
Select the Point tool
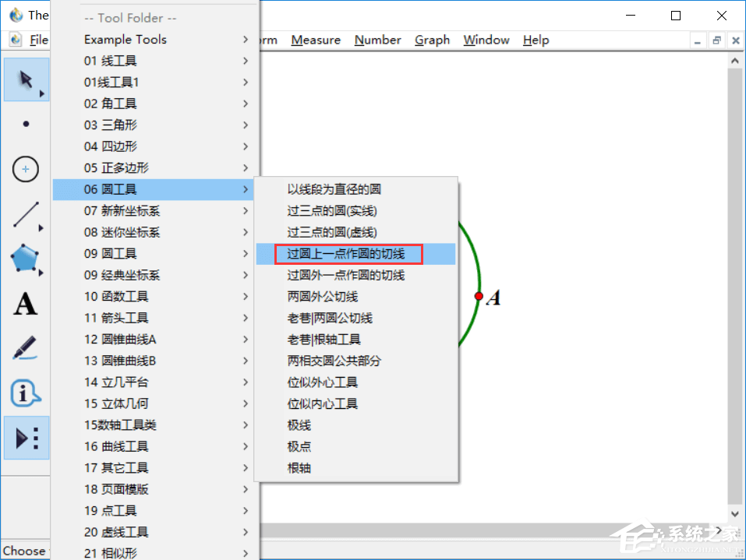click(26, 125)
